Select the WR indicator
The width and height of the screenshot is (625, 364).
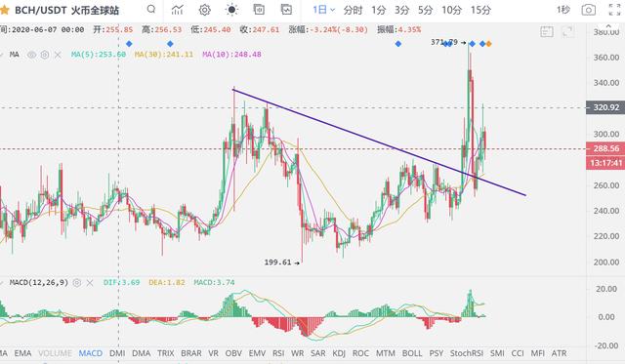point(297,353)
